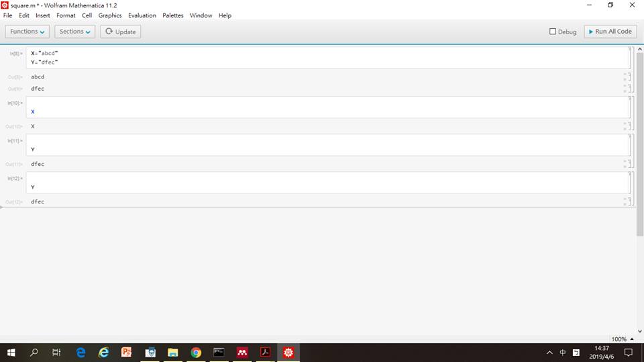
Task: Click the In[11] input cell with Y
Action: [328, 145]
